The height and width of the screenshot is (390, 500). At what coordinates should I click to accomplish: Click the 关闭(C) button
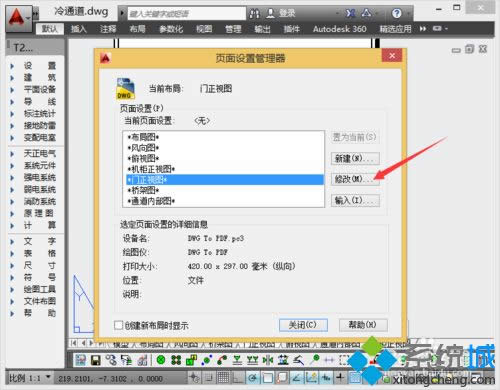point(303,325)
